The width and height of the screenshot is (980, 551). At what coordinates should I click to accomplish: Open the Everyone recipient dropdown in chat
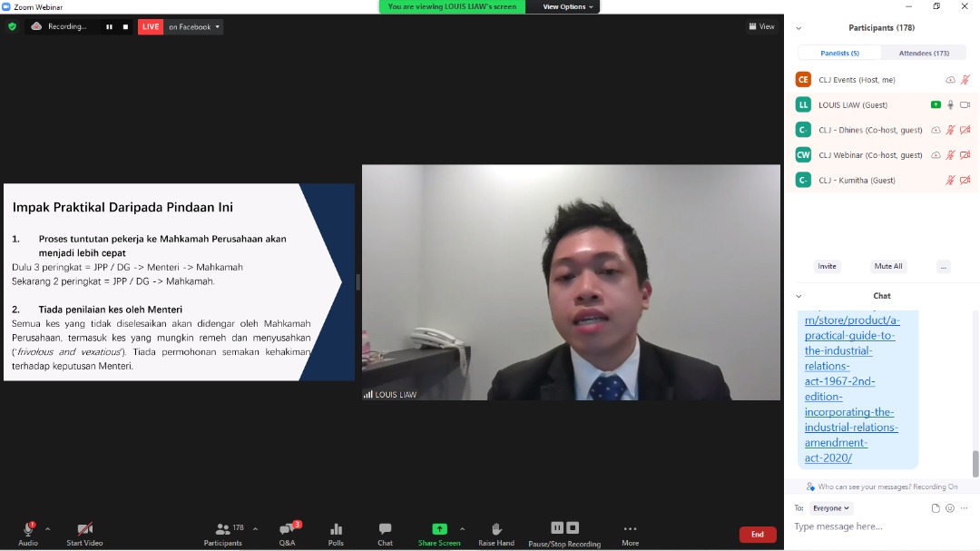(x=831, y=508)
